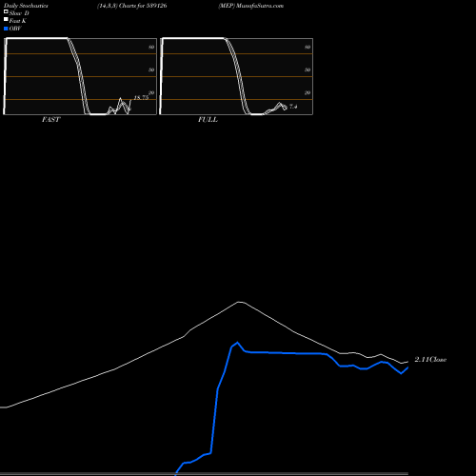Click the blue OBV legend swatch
Viewport: 476px width, 476px height.
click(6, 29)
